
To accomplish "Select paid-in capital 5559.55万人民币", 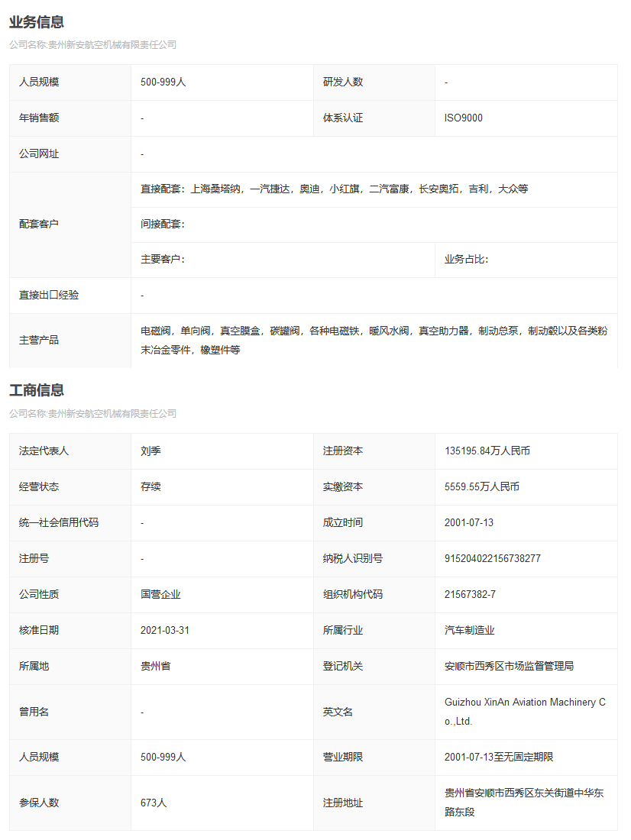I will click(481, 487).
